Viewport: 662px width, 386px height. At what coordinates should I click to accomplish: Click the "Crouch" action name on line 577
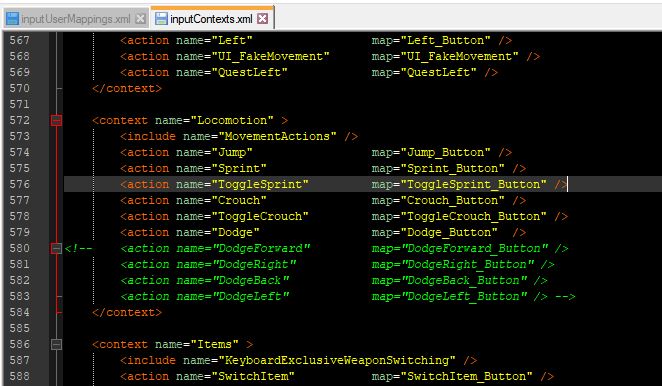(239, 201)
